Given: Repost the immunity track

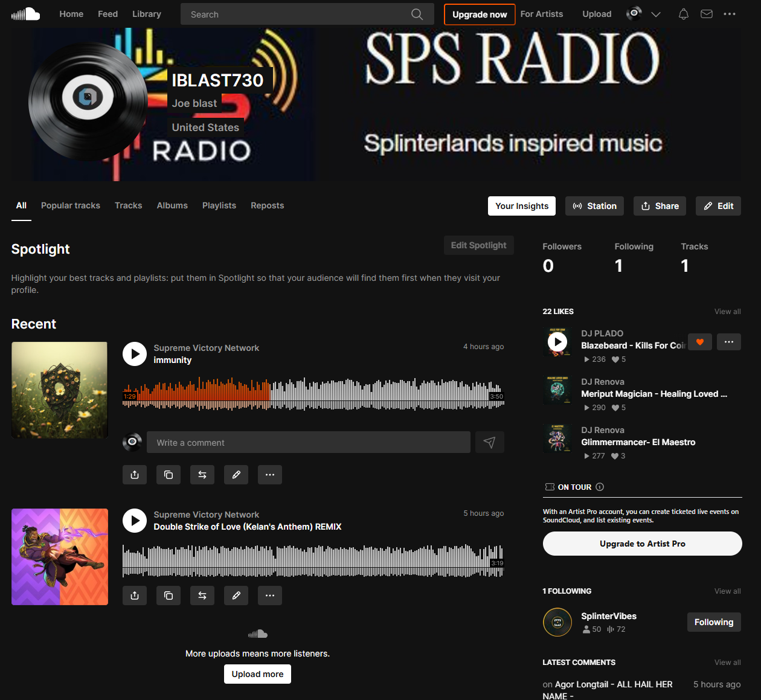Looking at the screenshot, I should click(202, 475).
